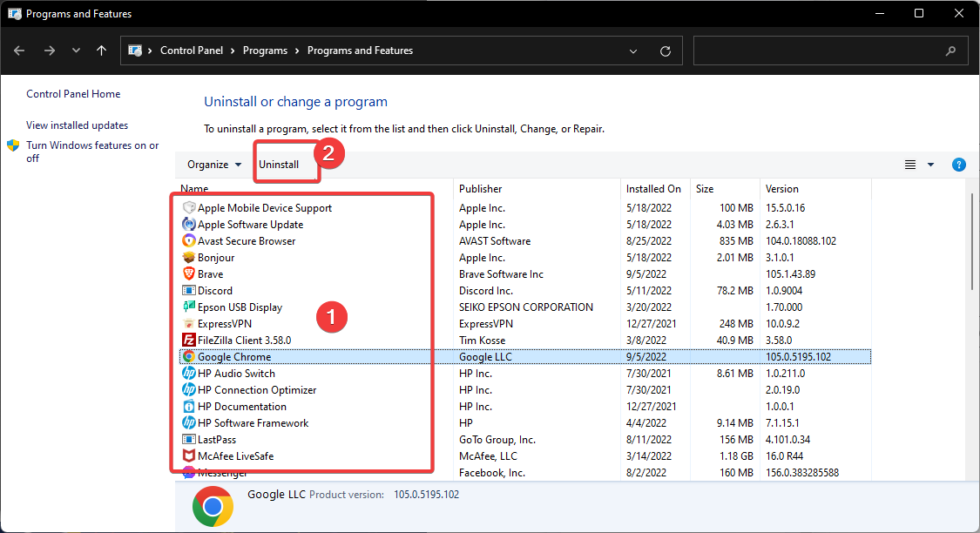The height and width of the screenshot is (533, 980).
Task: Select FileZilla Client 3.58.0 entry
Action: [245, 340]
